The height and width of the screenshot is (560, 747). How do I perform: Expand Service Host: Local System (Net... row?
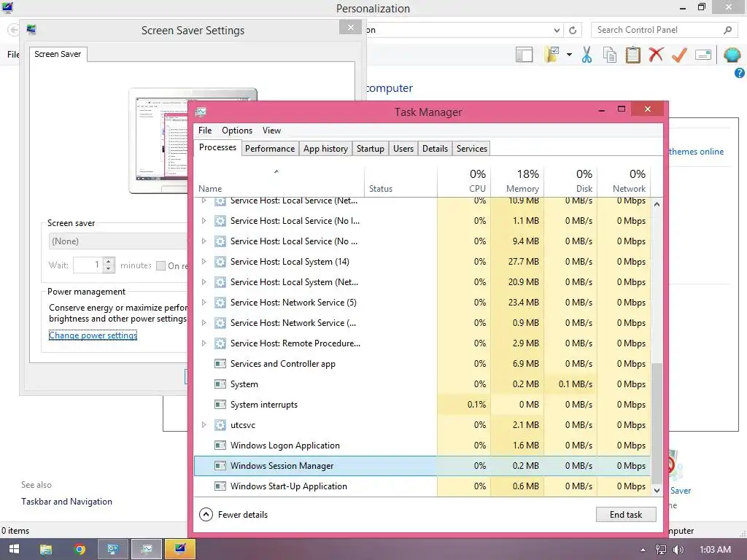[204, 282]
